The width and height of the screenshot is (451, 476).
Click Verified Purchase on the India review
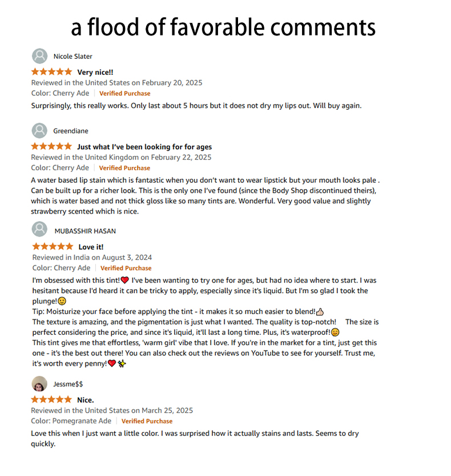pyautogui.click(x=126, y=268)
